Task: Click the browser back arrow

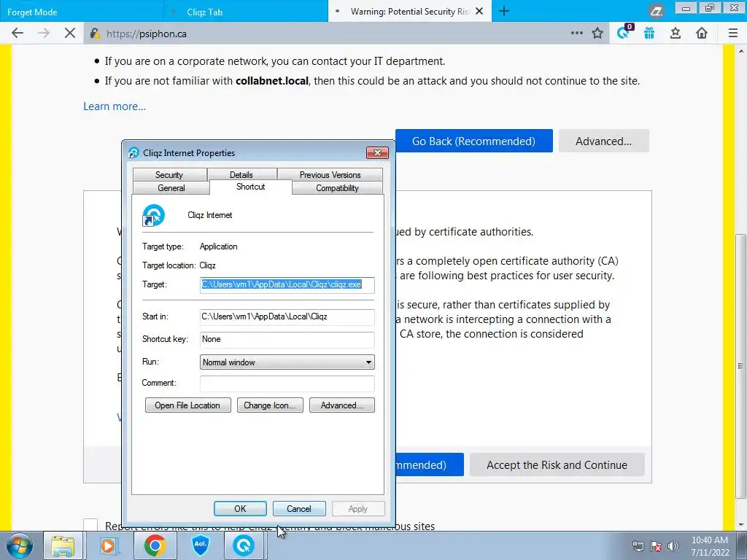Action: point(18,33)
